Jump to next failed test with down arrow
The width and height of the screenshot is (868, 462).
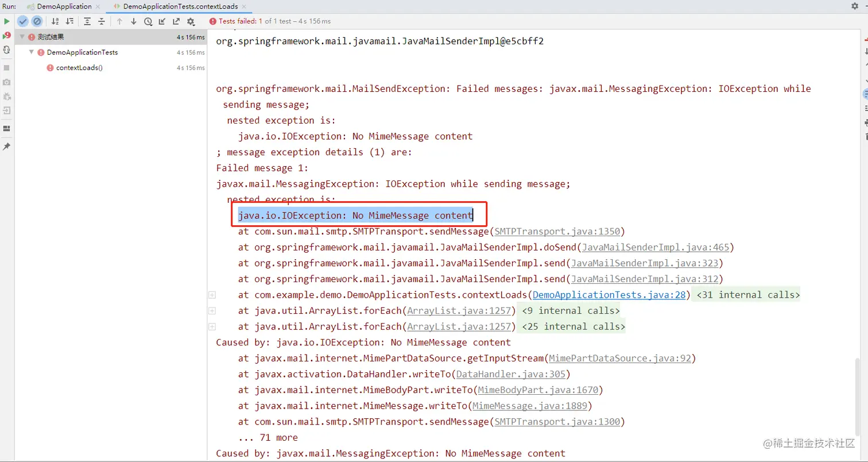click(x=134, y=21)
